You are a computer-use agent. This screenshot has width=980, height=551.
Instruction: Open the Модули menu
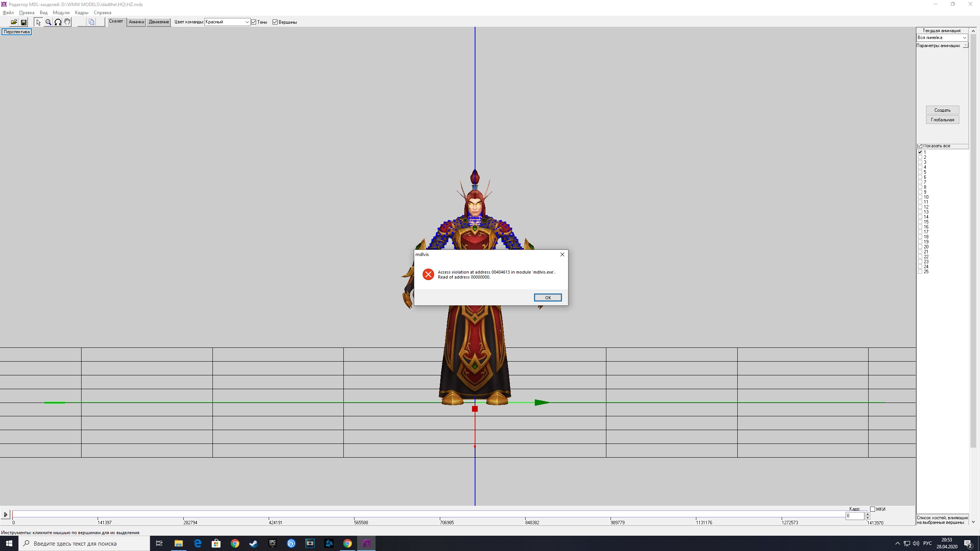61,13
